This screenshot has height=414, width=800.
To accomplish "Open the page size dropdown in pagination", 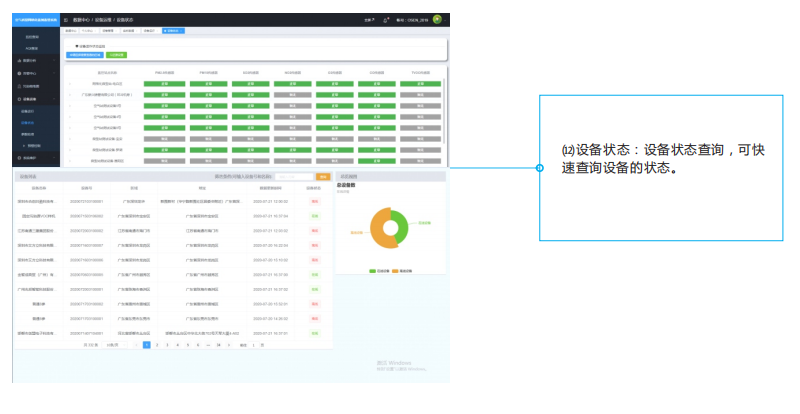I will click(x=112, y=344).
